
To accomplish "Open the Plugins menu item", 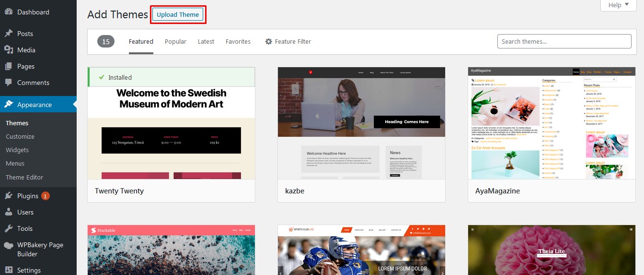I will click(x=38, y=196).
